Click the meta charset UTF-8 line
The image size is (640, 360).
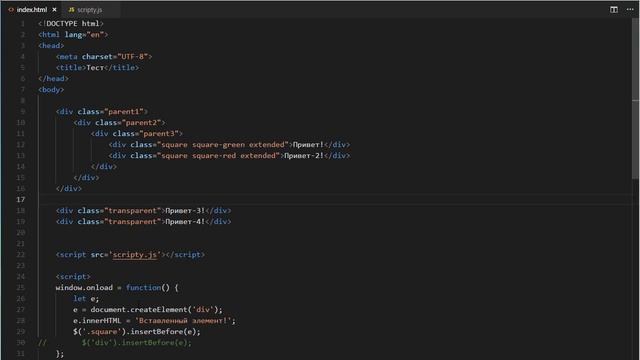click(x=104, y=57)
